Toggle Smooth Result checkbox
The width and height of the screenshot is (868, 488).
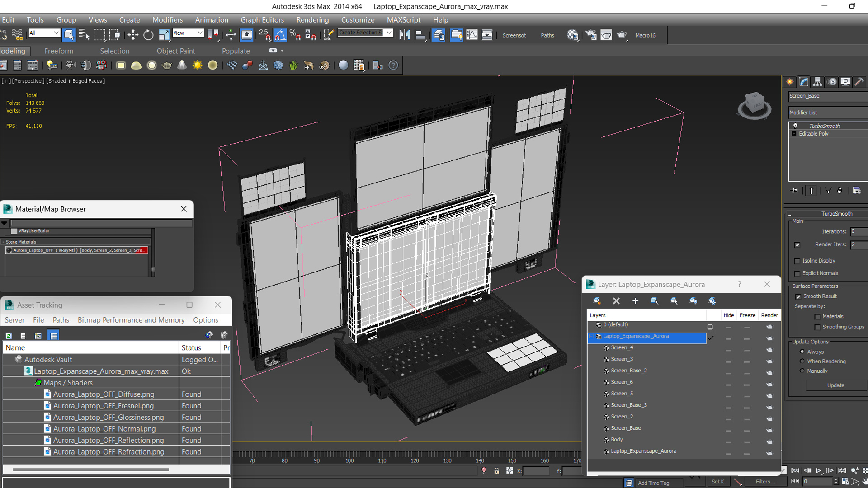coord(798,297)
